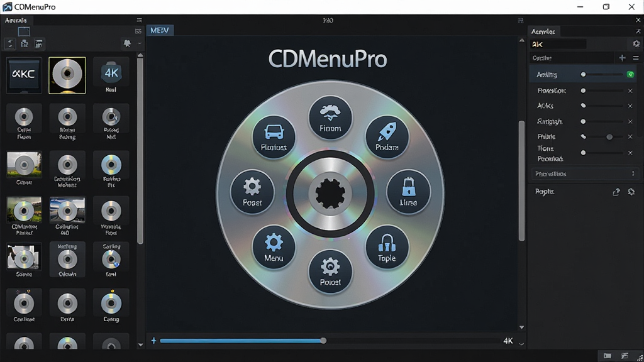Click the first left panel toolbar icon
644x362 pixels.
click(10, 44)
